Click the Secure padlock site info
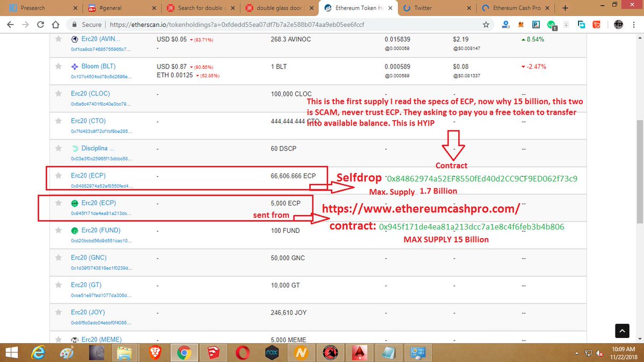Screen dimensions: 644x362 tap(87, 25)
